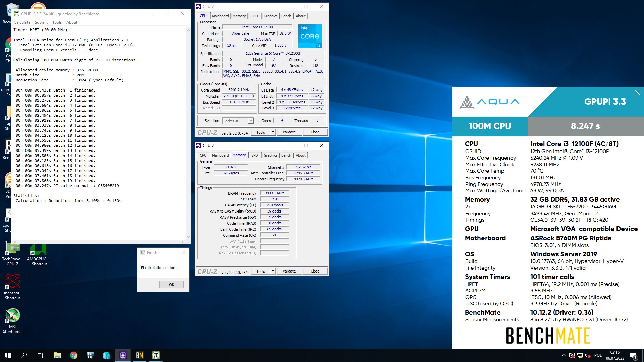Open taskbar search
The width and height of the screenshot is (644, 362).
[24, 355]
